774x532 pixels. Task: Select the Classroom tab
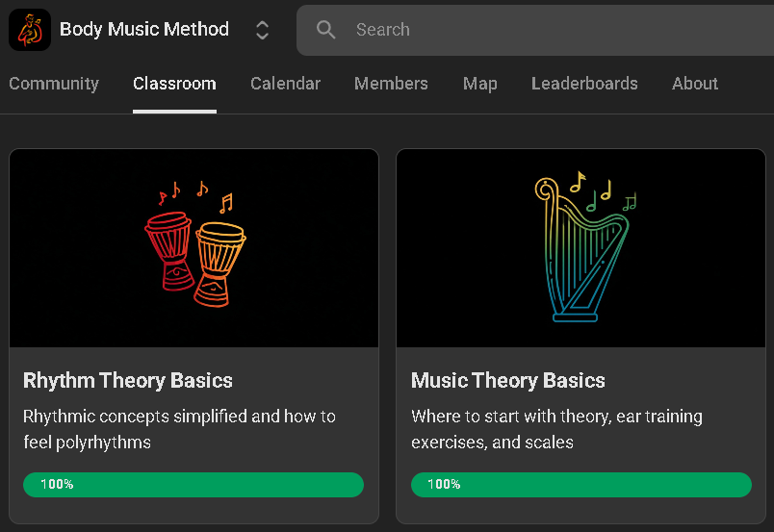(x=174, y=84)
